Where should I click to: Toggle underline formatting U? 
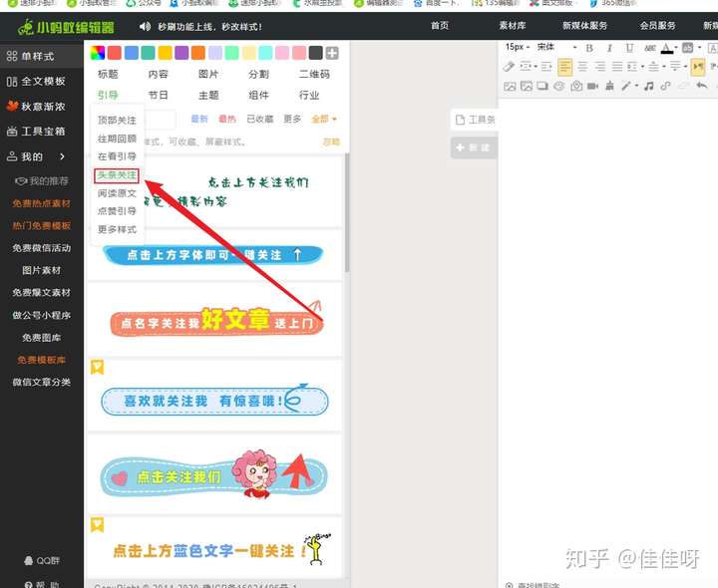coord(629,48)
